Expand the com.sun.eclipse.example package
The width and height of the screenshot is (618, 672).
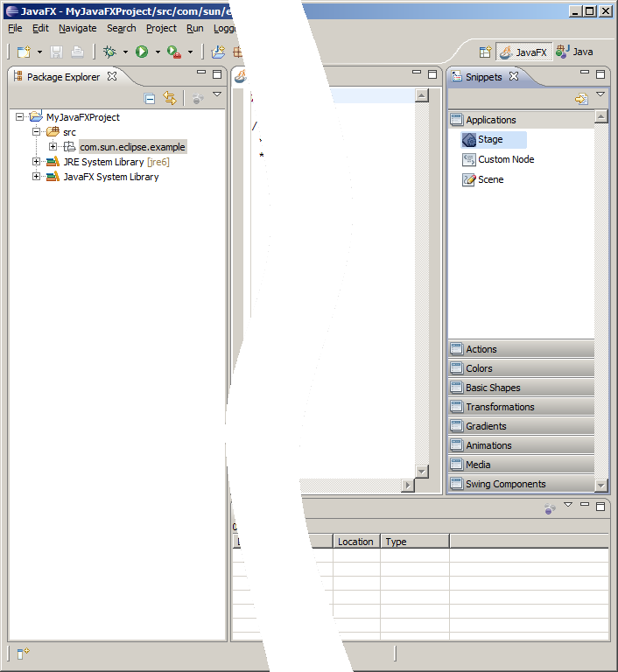click(53, 147)
